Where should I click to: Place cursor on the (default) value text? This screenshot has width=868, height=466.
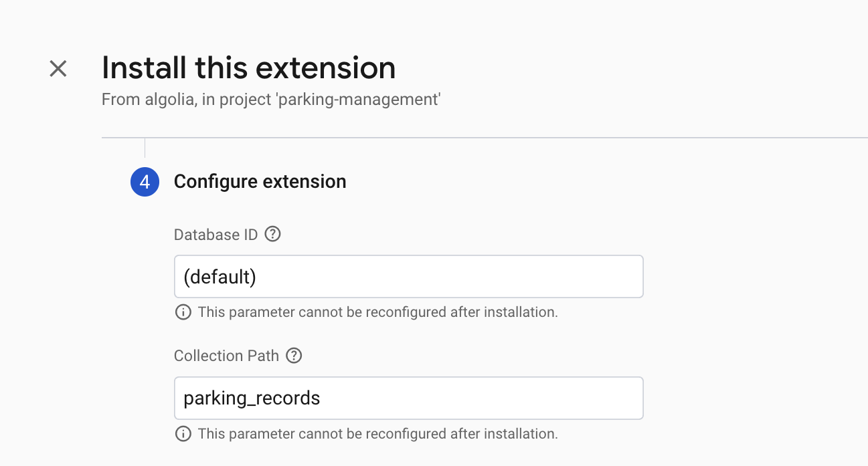point(220,277)
